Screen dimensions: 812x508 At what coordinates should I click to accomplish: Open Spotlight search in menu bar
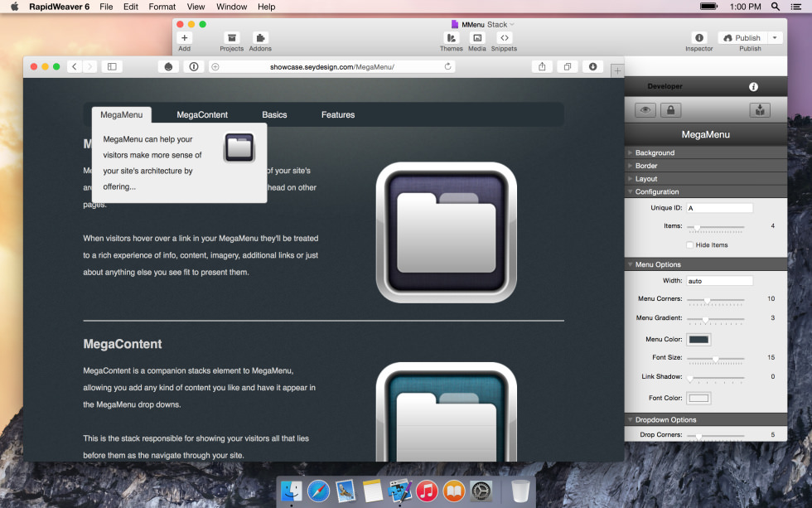coord(776,7)
